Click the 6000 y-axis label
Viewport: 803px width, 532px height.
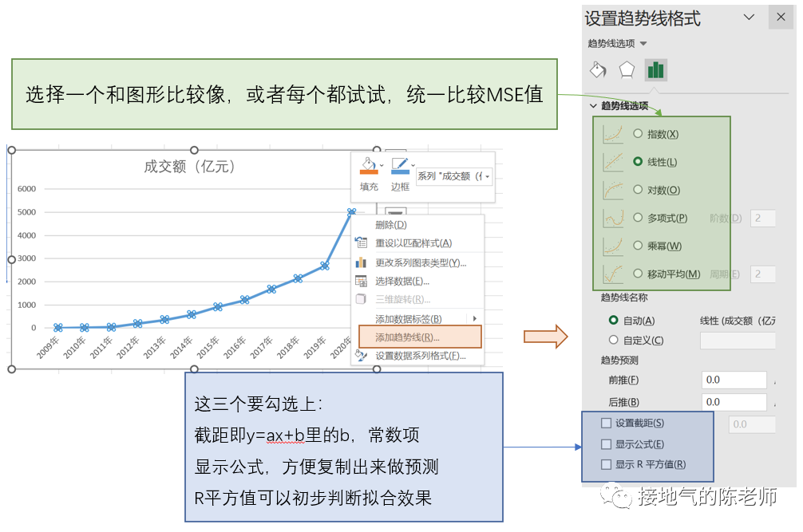[26, 189]
